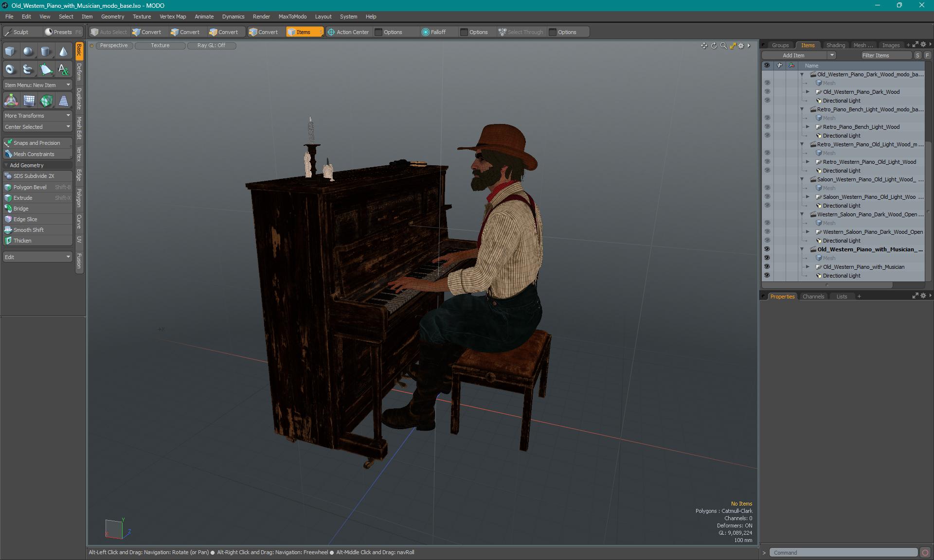Open the Add Item dropdown arrow
The height and width of the screenshot is (560, 934).
832,55
